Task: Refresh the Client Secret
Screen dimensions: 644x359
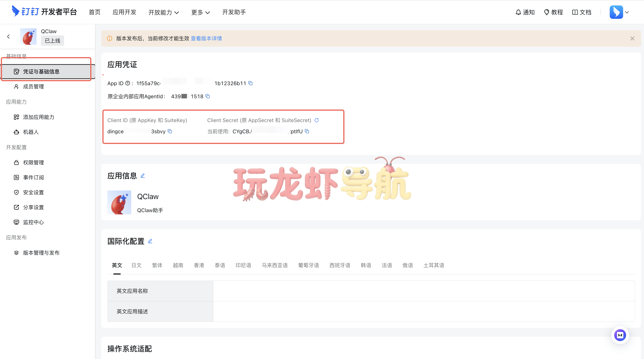Action: (316, 120)
